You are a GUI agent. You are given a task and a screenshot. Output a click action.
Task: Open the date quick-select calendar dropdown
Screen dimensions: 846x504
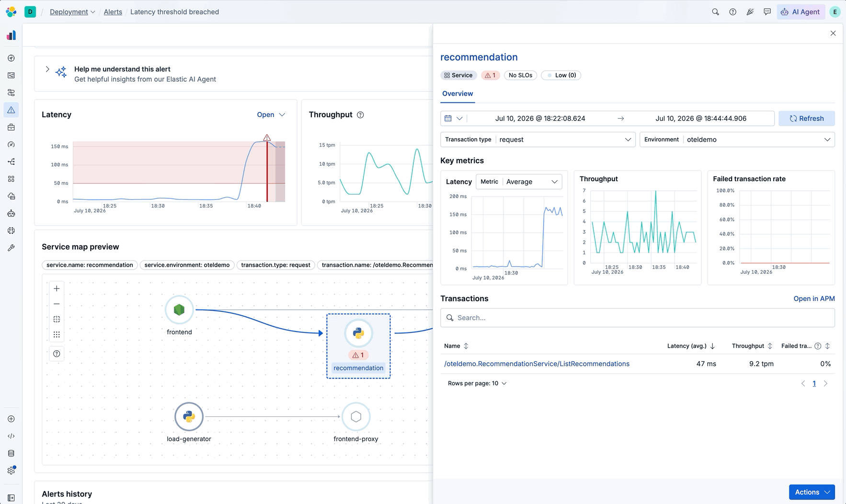453,118
